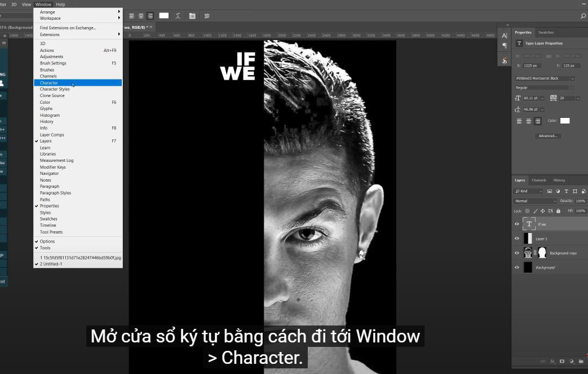This screenshot has width=588, height=374.
Task: Filter layers by shape layer icon
Action: [x=575, y=191]
